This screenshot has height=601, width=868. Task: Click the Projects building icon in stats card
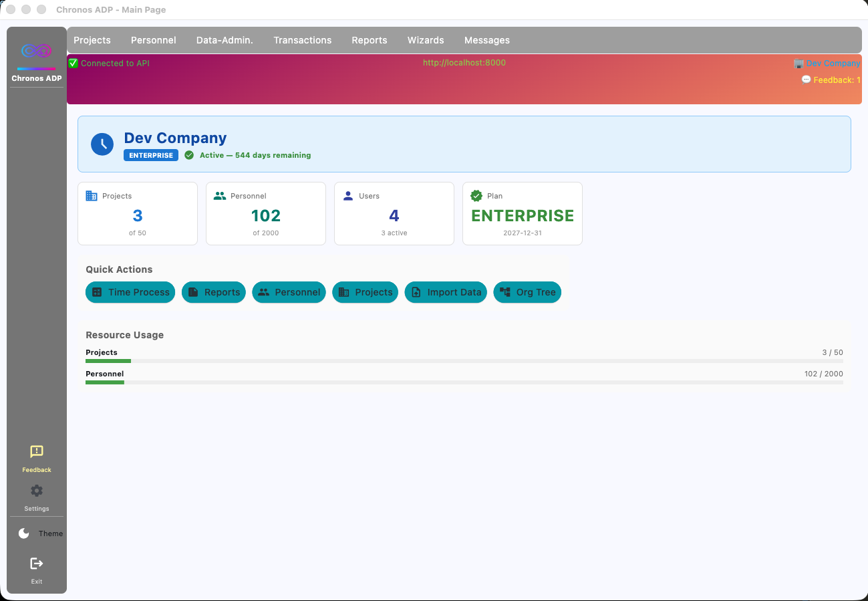(x=92, y=196)
